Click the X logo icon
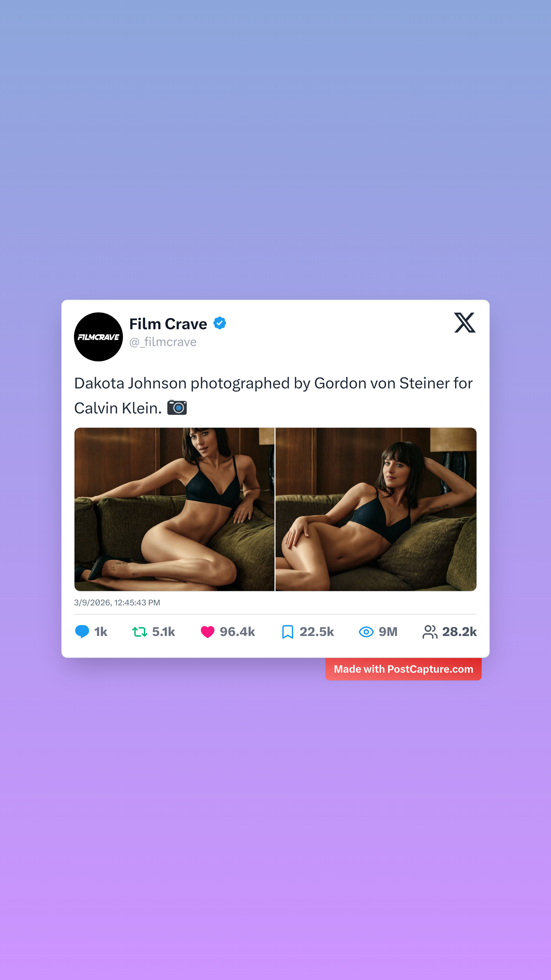The width and height of the screenshot is (551, 980). tap(465, 323)
